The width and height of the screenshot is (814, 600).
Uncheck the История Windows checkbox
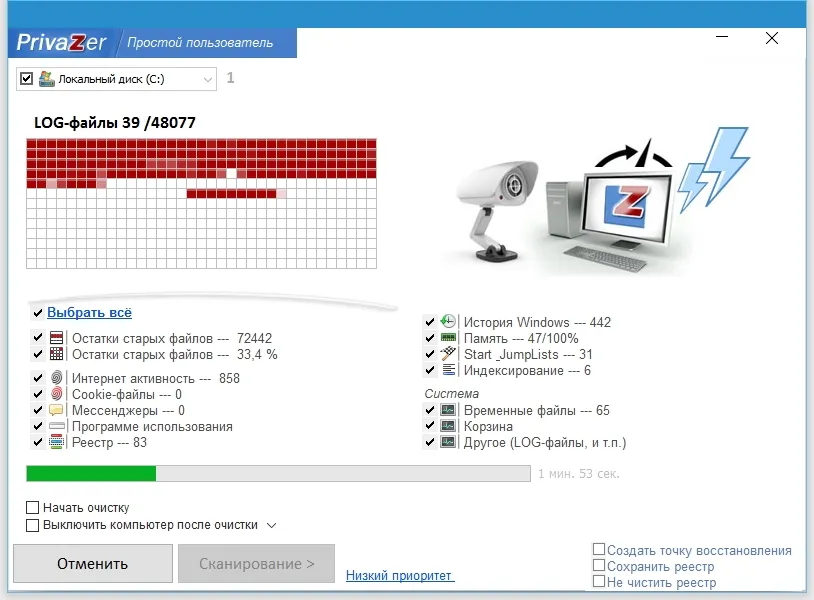pyautogui.click(x=429, y=322)
